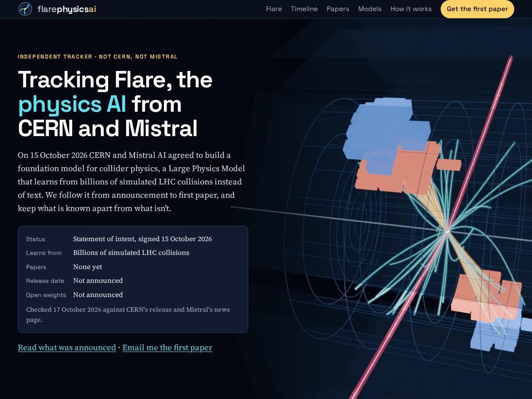Follow the Read what was announced link

coord(67,348)
